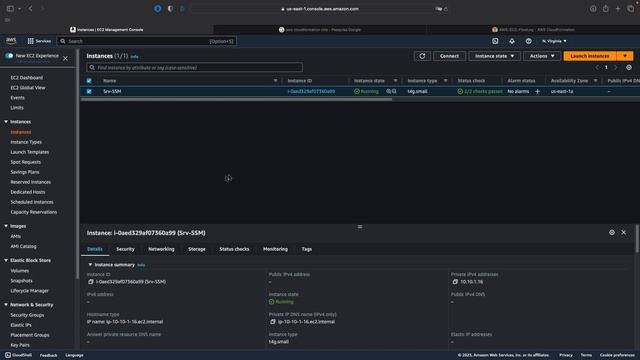640x360 pixels.
Task: Open the help question-mark icon
Action: click(528, 41)
